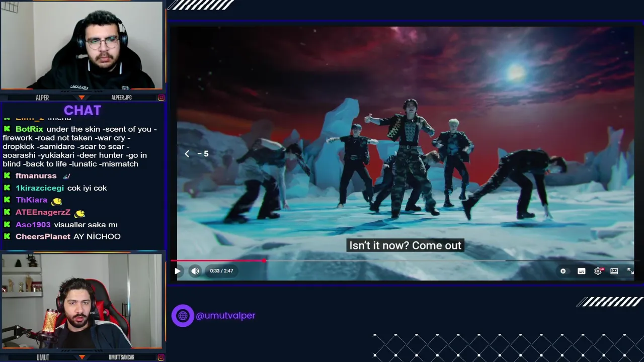644x362 pixels.
Task: Click the CheersPlanet username in chat
Action: [43, 237]
